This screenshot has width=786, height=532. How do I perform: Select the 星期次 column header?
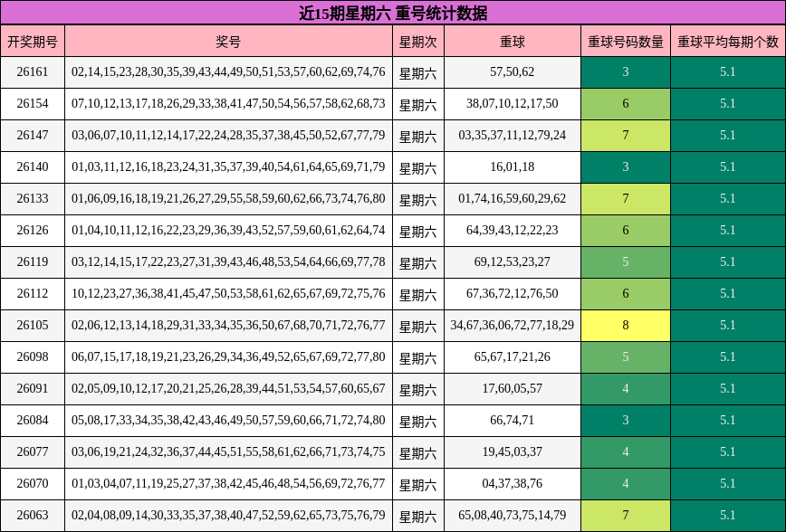pos(418,42)
